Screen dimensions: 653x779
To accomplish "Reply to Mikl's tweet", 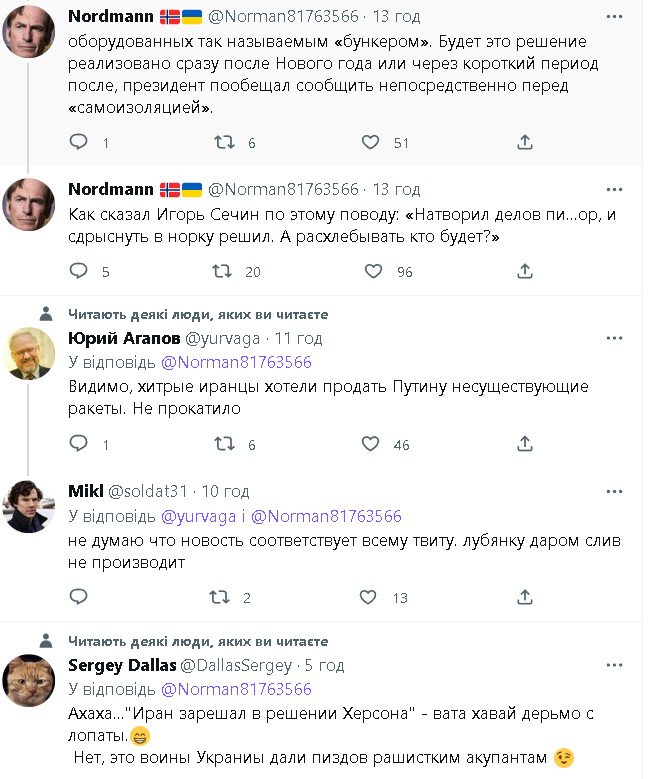I will pyautogui.click(x=79, y=598).
